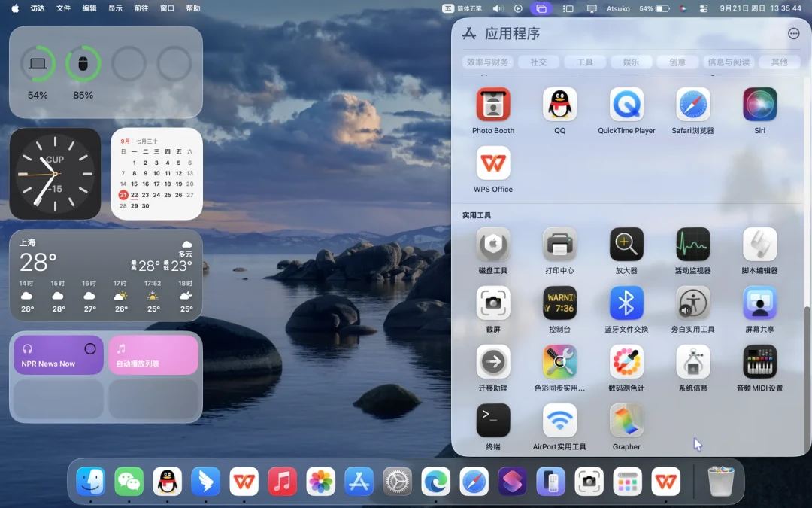Launch Music from the Dock

click(x=282, y=482)
